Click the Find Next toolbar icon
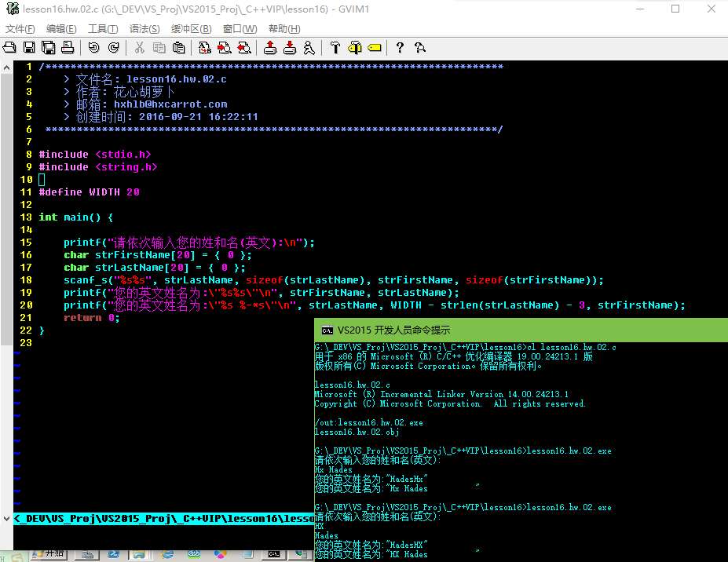This screenshot has width=728, height=562. pos(225,47)
